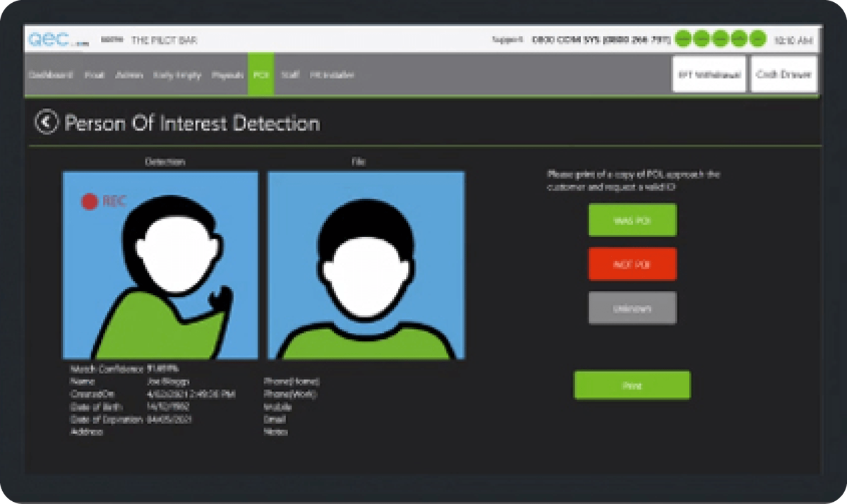Click the last green status circle before the clock
This screenshot has width=847, height=504.
[757, 40]
